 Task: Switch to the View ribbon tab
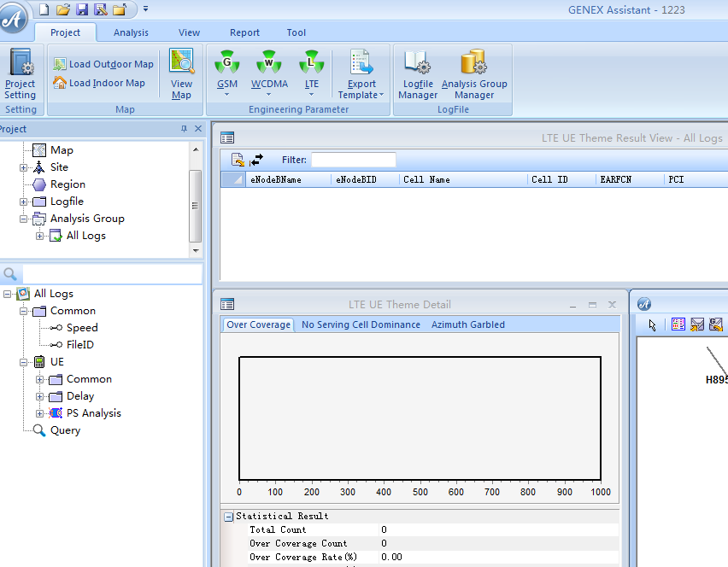tap(189, 32)
